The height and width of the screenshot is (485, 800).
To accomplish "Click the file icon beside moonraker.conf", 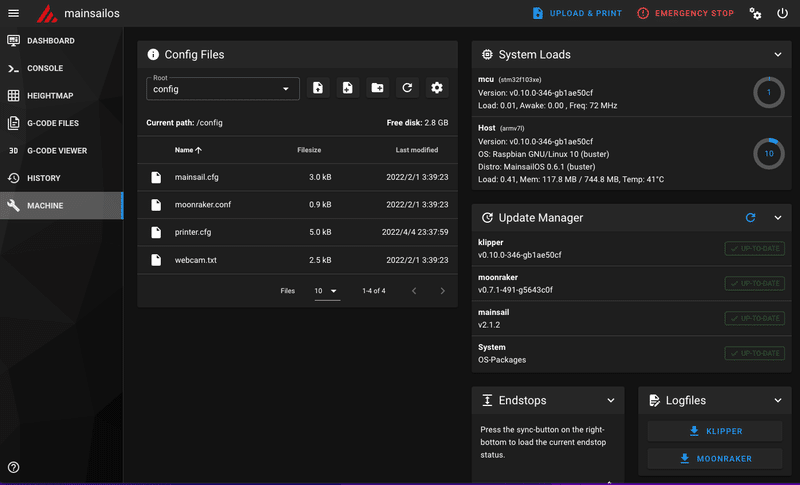I will [x=156, y=205].
